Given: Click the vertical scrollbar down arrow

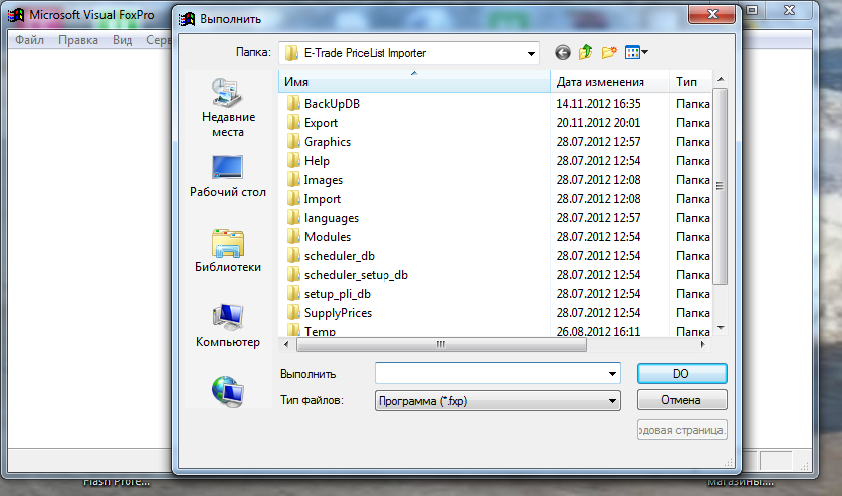Looking at the screenshot, I should [x=721, y=327].
